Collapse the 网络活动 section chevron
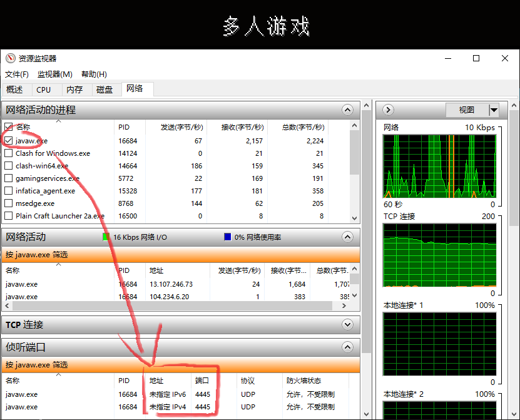The image size is (520, 420). tap(347, 237)
